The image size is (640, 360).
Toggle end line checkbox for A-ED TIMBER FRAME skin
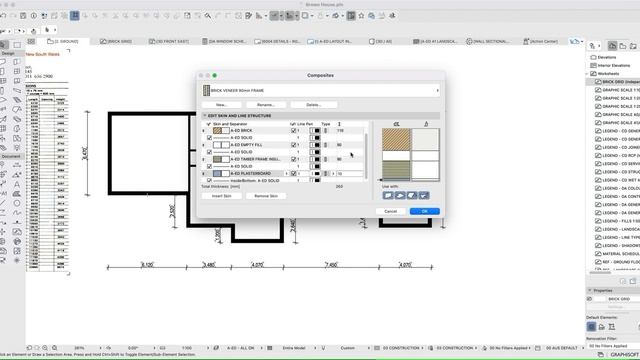(293, 159)
